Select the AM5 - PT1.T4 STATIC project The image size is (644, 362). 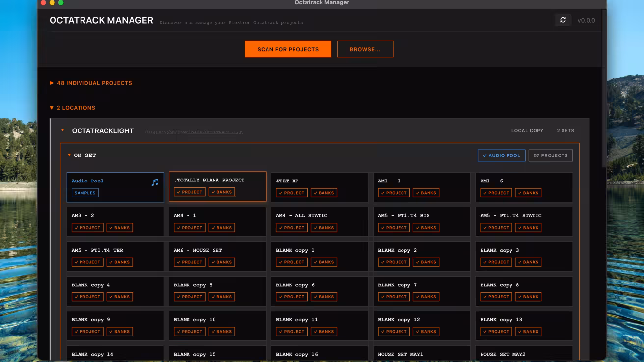click(524, 222)
